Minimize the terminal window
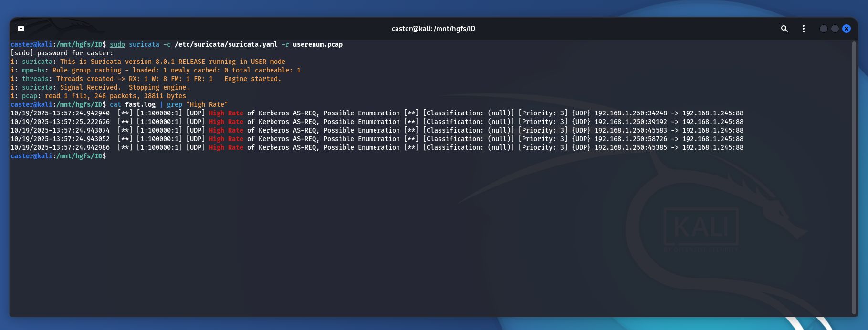This screenshot has height=330, width=868. [x=823, y=29]
